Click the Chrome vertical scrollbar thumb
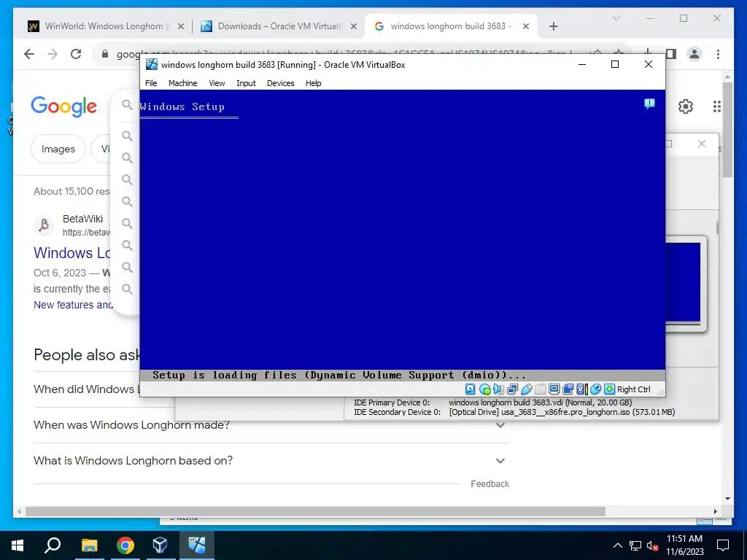This screenshot has height=560, width=747. (727, 130)
